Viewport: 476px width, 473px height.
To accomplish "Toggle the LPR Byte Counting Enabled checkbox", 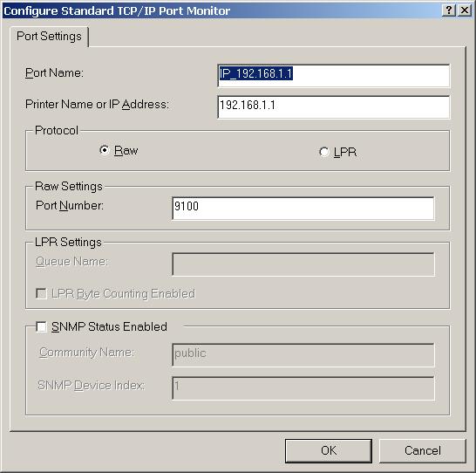I will (x=41, y=294).
